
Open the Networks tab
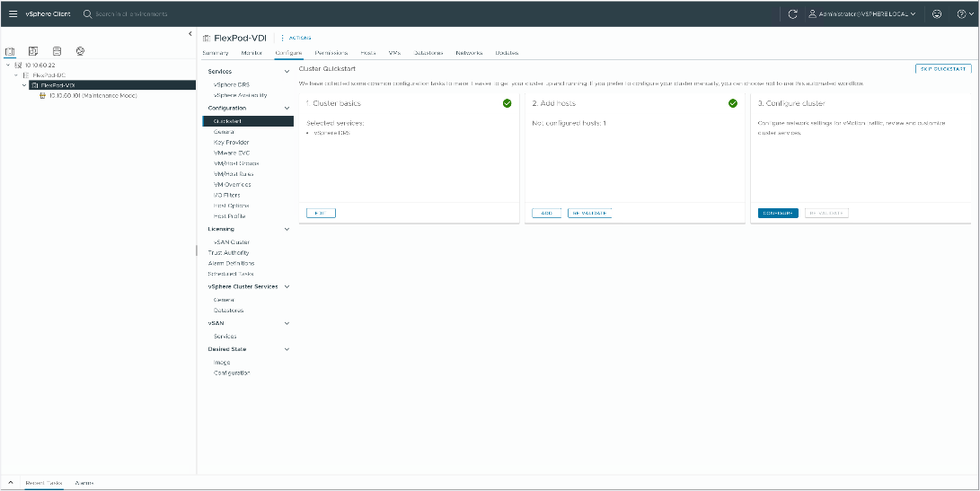[469, 53]
